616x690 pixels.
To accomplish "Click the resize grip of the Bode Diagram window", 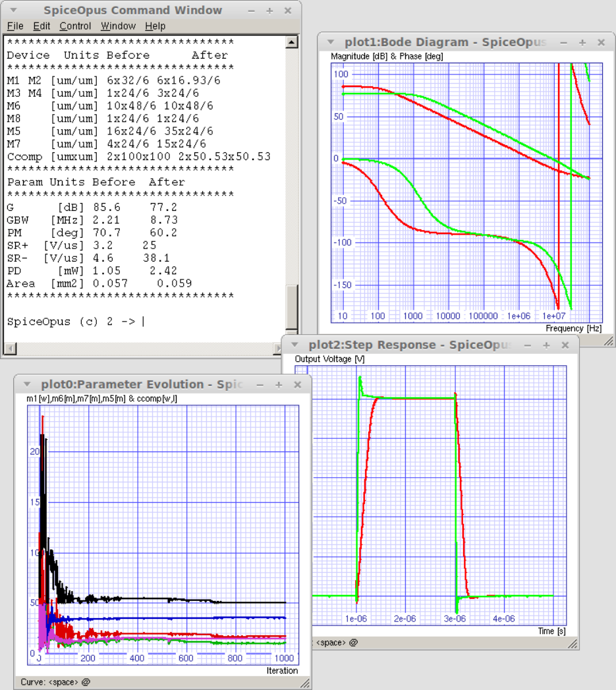I will 608,341.
